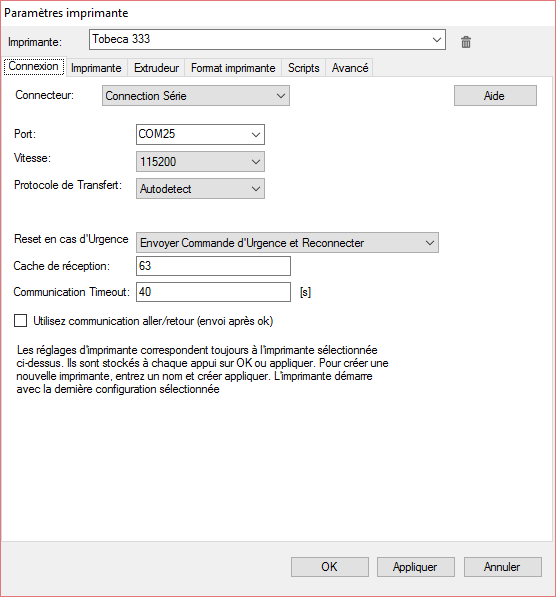Go to the Scripts tab

pyautogui.click(x=304, y=68)
